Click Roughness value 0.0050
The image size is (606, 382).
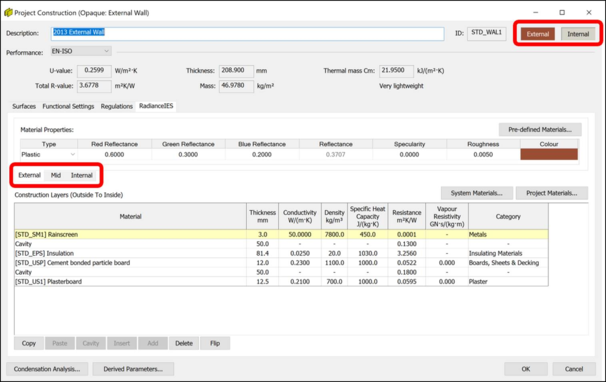pyautogui.click(x=483, y=154)
